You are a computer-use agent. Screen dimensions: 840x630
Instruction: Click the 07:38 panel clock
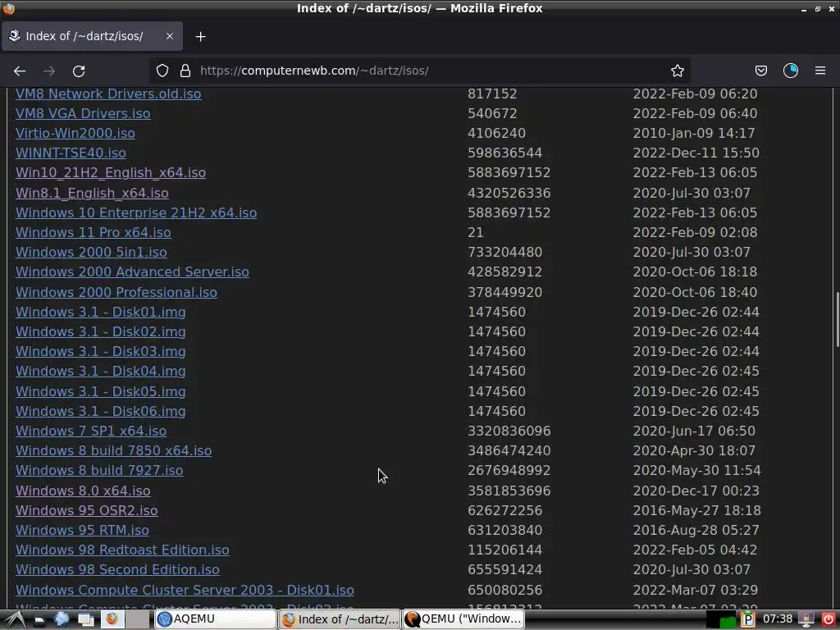pyautogui.click(x=778, y=619)
